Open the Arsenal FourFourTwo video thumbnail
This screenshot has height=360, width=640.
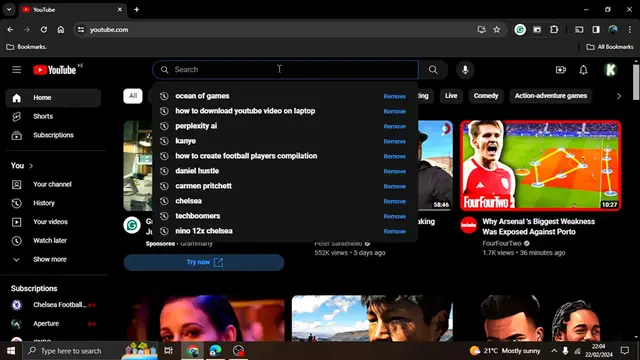(x=541, y=166)
